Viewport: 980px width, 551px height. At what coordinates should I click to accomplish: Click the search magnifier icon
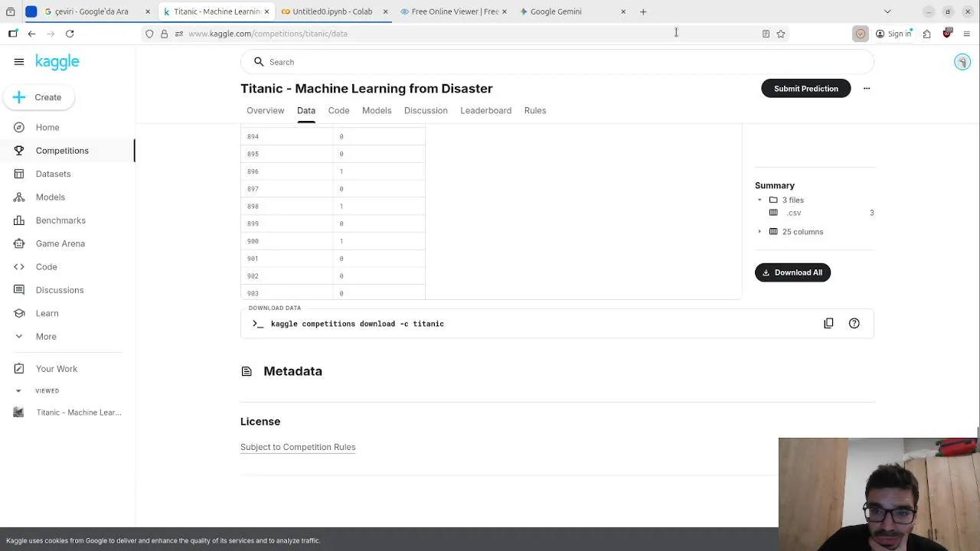(x=259, y=62)
